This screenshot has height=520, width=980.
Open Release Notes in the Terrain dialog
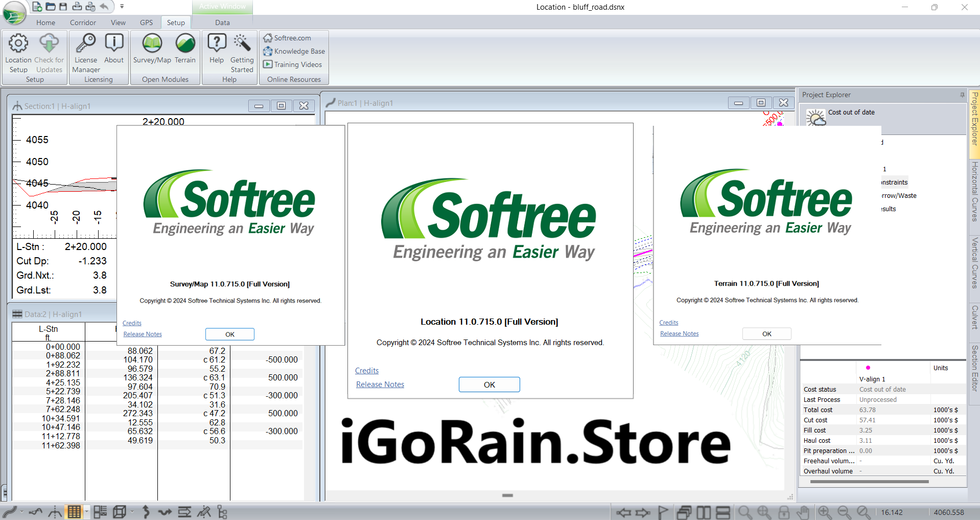tap(679, 333)
